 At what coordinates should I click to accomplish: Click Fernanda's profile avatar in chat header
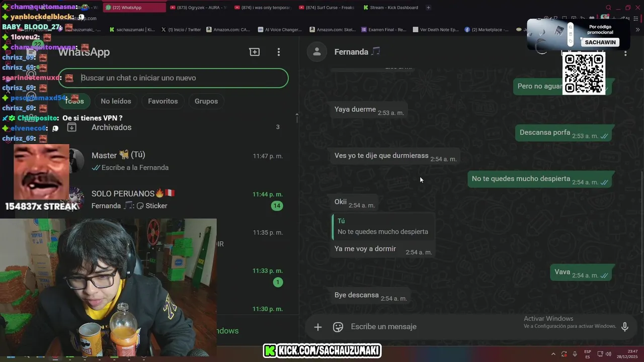tap(317, 52)
